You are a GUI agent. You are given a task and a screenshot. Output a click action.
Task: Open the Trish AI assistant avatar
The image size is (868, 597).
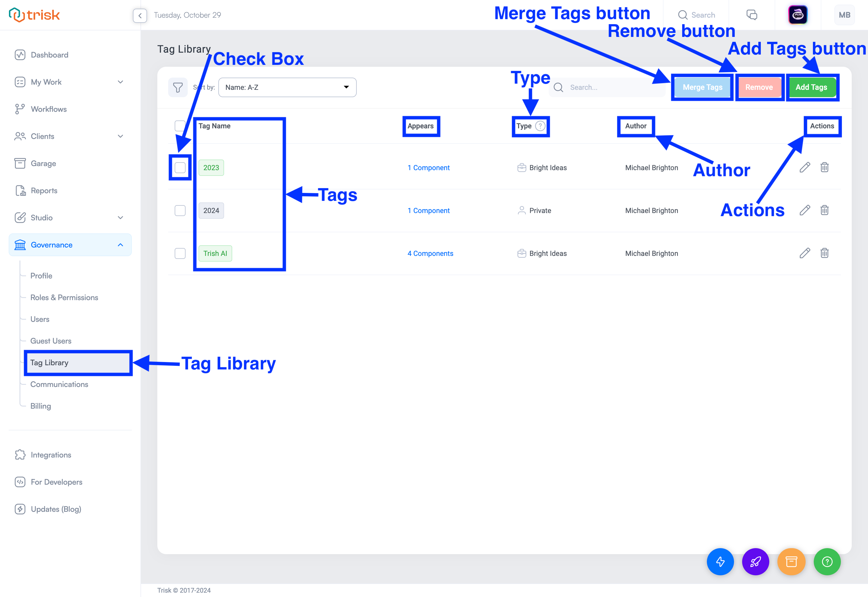point(798,15)
